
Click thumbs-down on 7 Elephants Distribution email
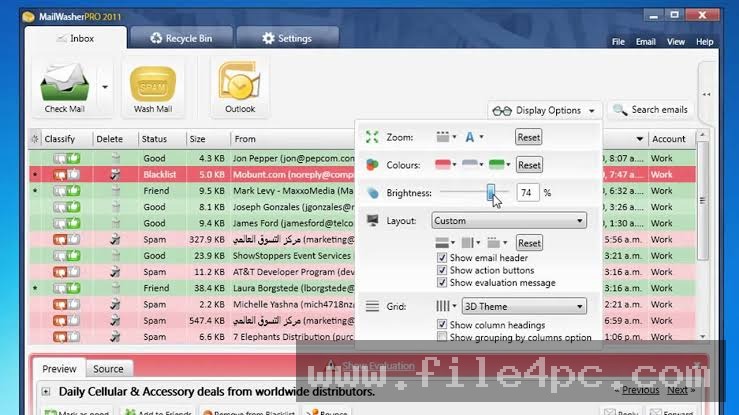click(59, 337)
